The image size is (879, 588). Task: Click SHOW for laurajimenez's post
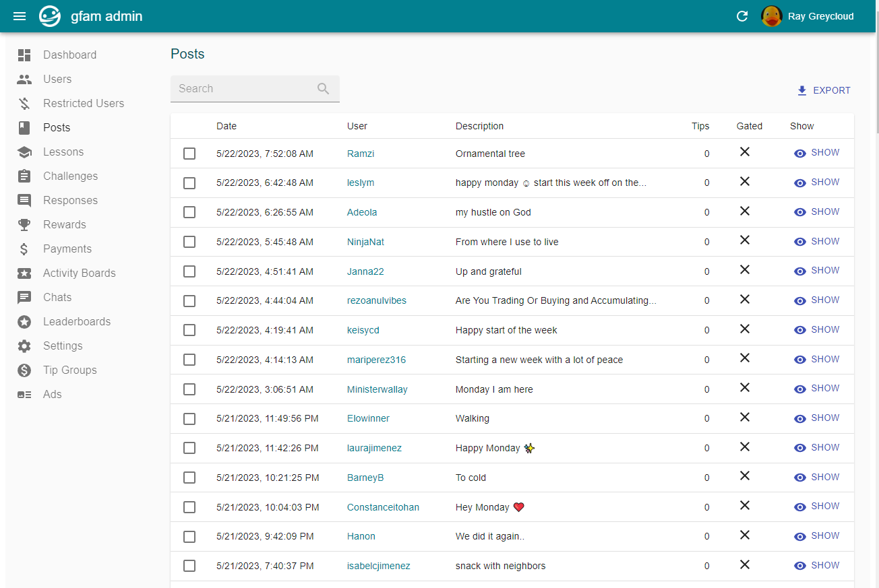point(817,448)
